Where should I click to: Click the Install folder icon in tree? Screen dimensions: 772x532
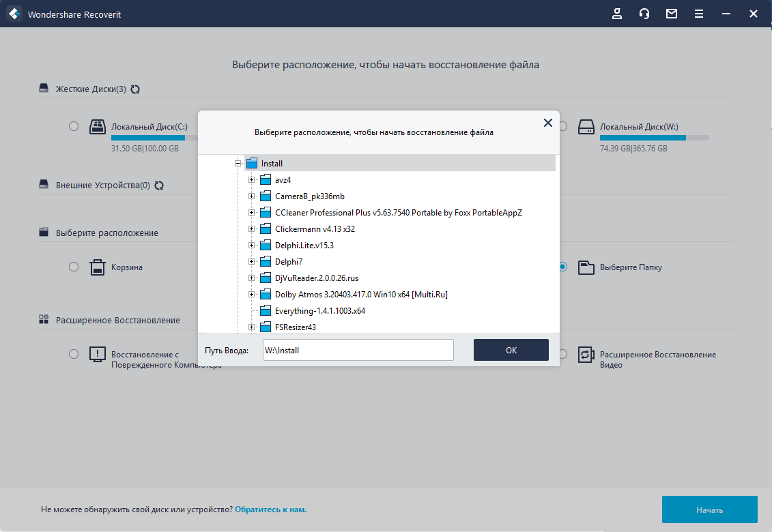(x=252, y=164)
